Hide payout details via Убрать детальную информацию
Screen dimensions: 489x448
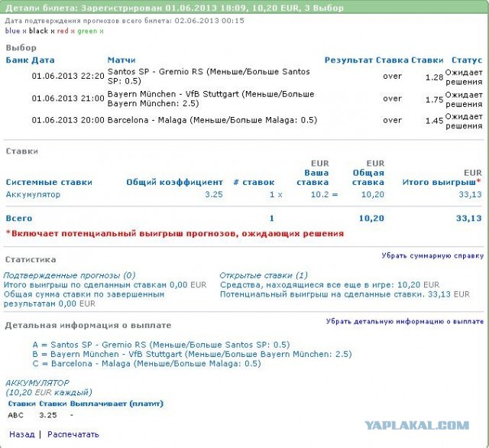pyautogui.click(x=405, y=322)
